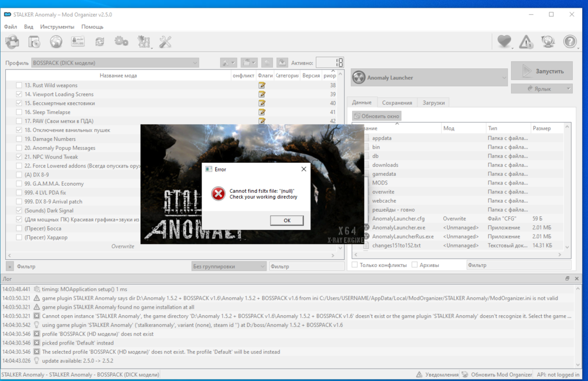
Task: Click the notes flag icon for Rust Wild weapons
Action: (x=262, y=85)
